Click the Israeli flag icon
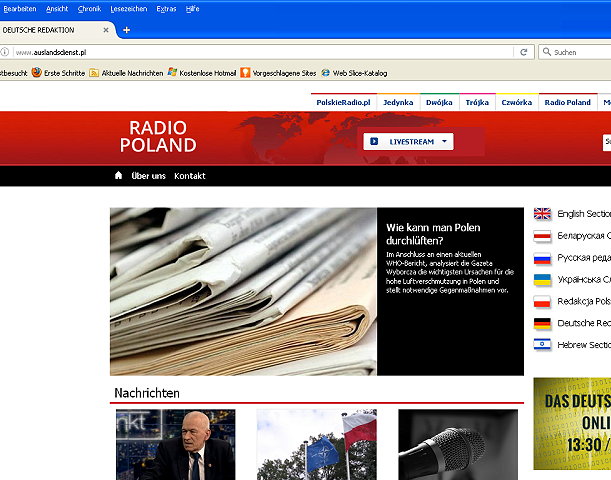This screenshot has width=611, height=480. 542,345
